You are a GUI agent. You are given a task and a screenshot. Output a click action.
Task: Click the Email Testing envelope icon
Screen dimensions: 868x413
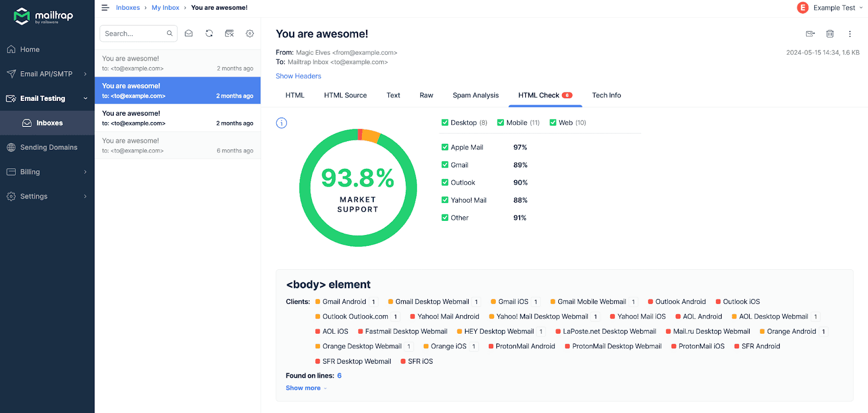click(x=11, y=98)
